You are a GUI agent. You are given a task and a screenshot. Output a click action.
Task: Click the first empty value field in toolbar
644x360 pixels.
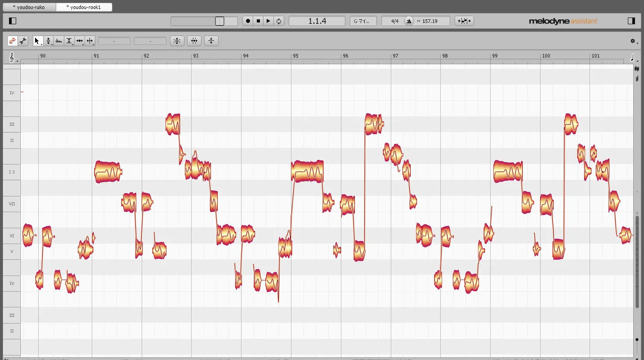pos(114,41)
